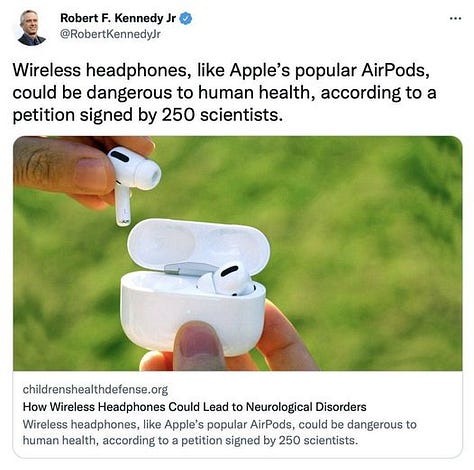Image resolution: width=474 pixels, height=470 pixels.
Task: Click the second line of the card description
Action: click(x=190, y=440)
